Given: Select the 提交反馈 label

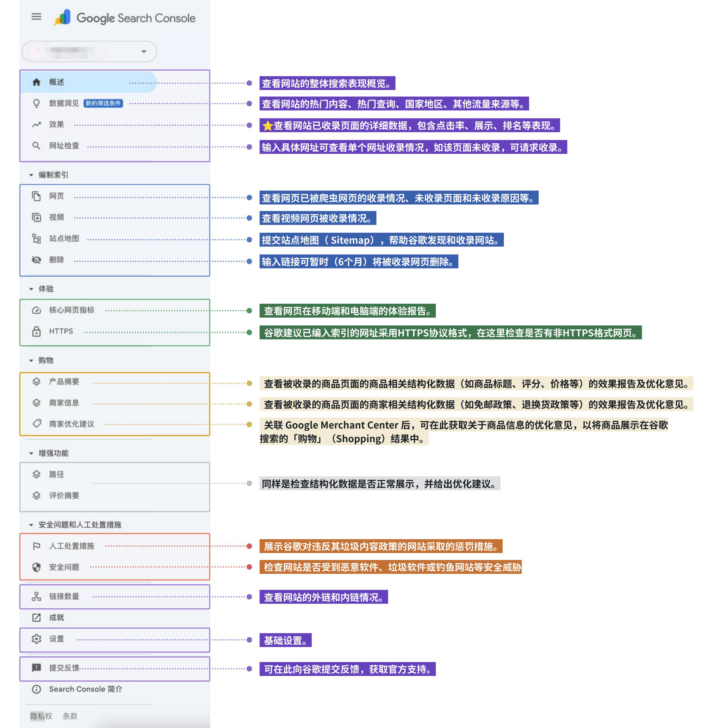Looking at the screenshot, I should click(x=64, y=668).
